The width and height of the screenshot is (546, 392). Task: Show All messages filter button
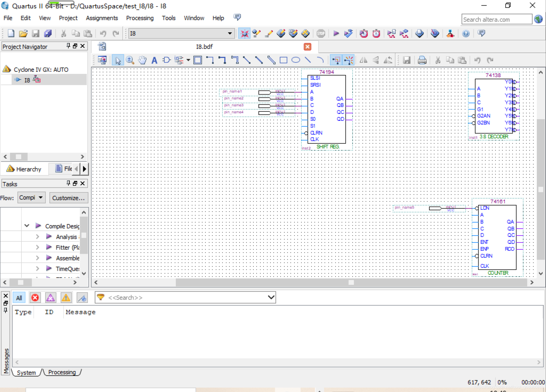(19, 298)
